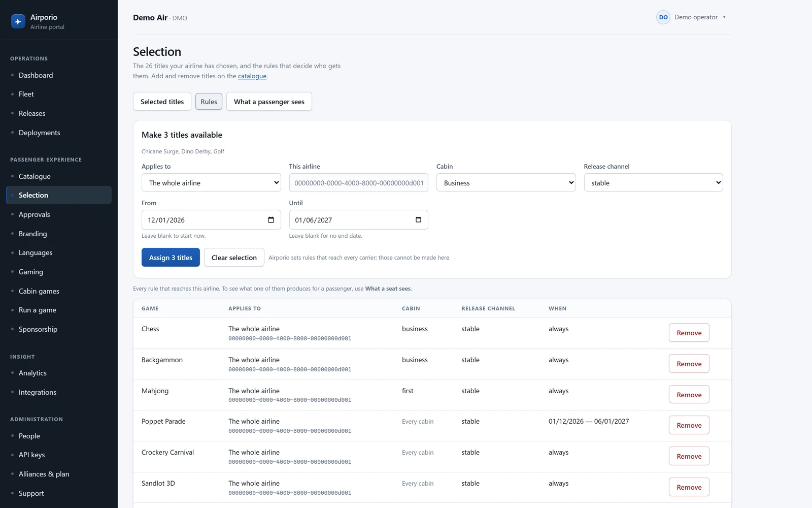The image size is (812, 508).
Task: Go to Alliances & plan
Action: pyautogui.click(x=59, y=474)
